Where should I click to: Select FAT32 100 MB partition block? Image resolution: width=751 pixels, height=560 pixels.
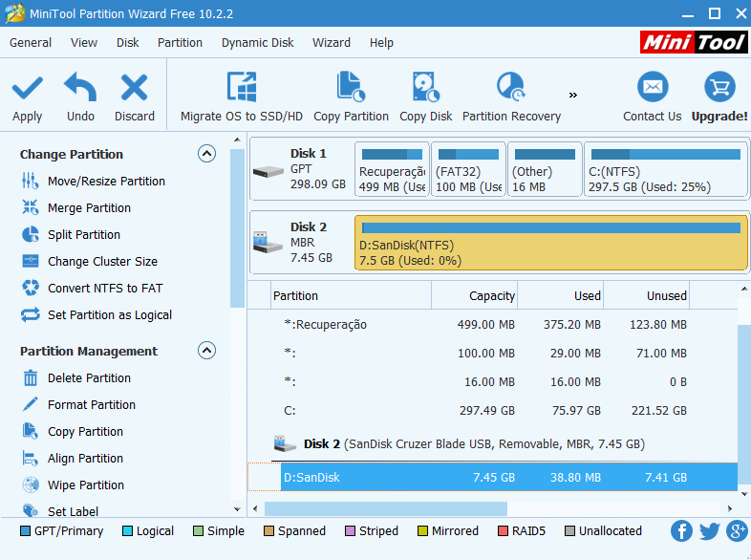(x=468, y=169)
